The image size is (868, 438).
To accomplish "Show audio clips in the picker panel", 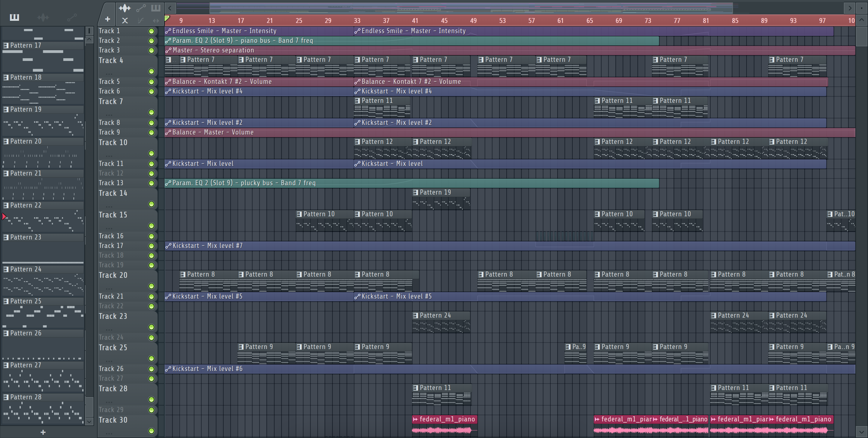I will tap(43, 17).
